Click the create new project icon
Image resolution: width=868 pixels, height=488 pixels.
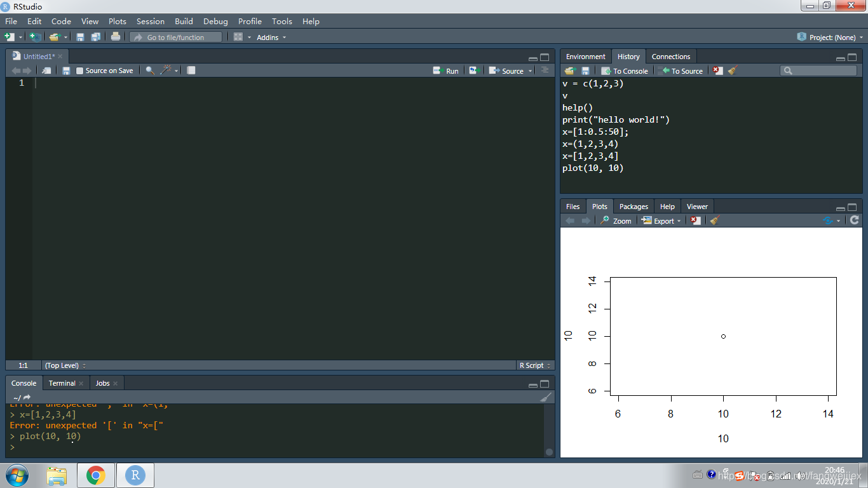(x=36, y=37)
